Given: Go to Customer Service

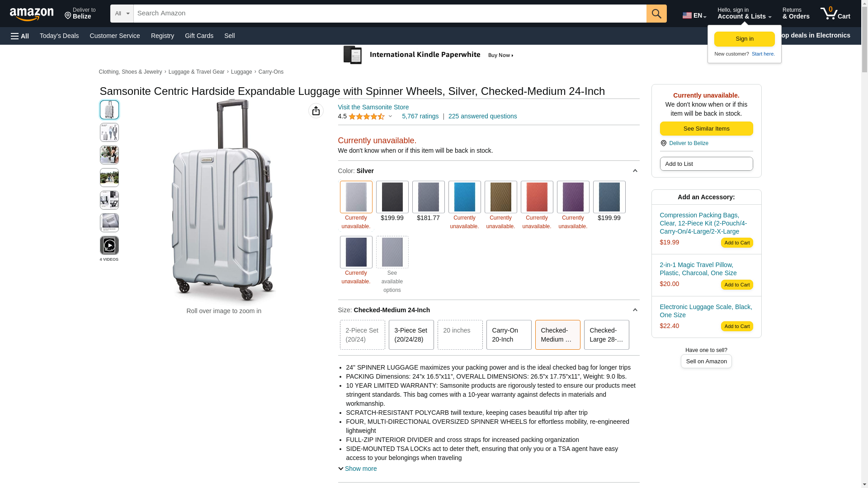Looking at the screenshot, I should 115,36.
